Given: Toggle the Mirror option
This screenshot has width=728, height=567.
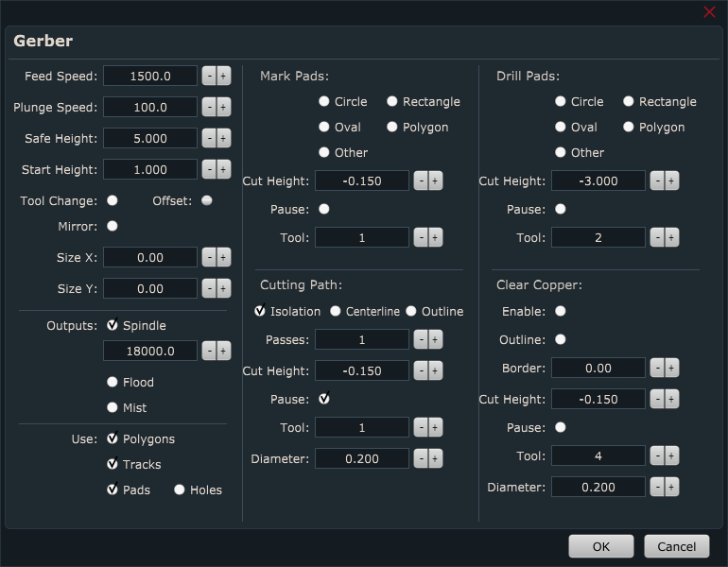Looking at the screenshot, I should [x=113, y=226].
